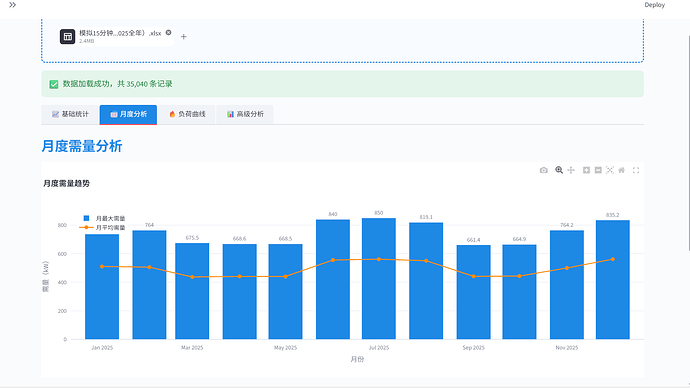
Task: Go to the 高级分析 tab
Action: click(x=245, y=114)
